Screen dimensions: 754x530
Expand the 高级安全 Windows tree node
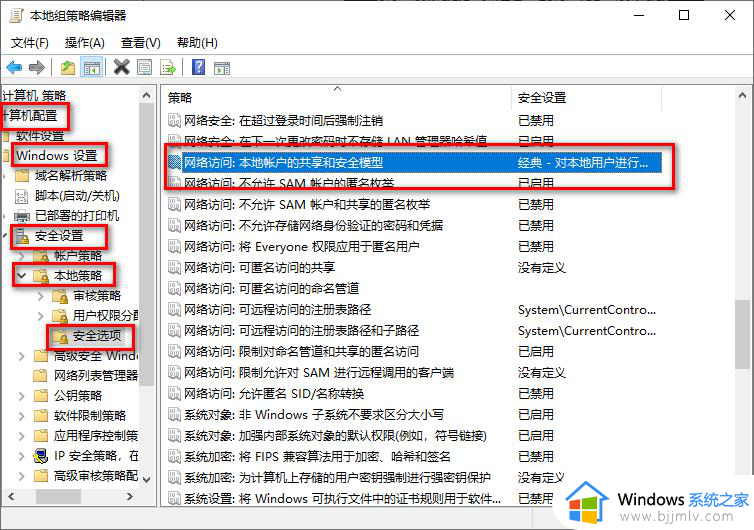click(x=22, y=356)
